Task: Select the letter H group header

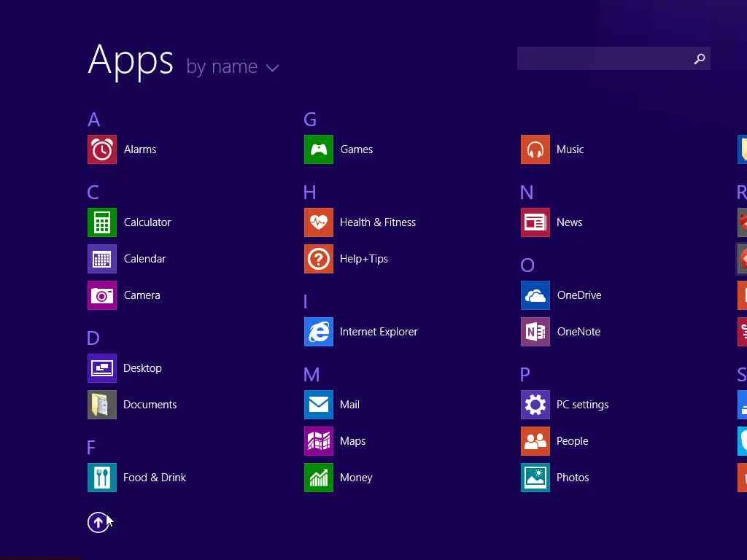Action: [x=309, y=192]
